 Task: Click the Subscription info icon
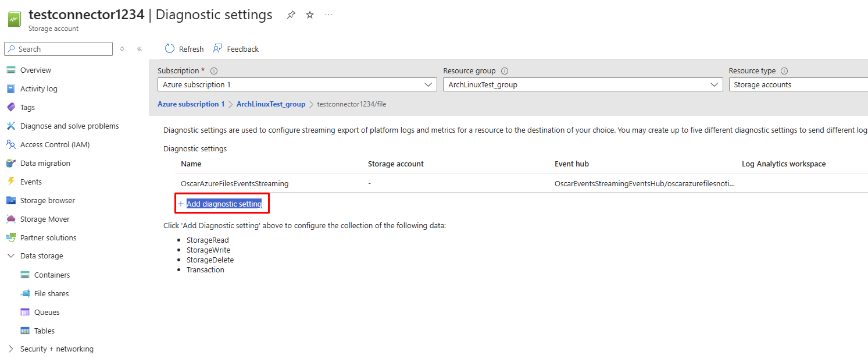[x=214, y=71]
